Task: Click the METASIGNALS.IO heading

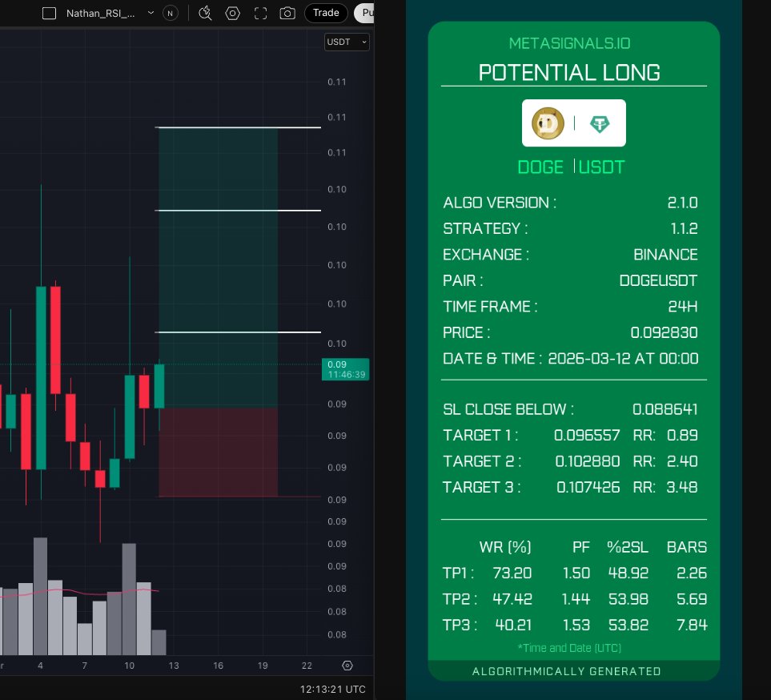Action: coord(569,43)
